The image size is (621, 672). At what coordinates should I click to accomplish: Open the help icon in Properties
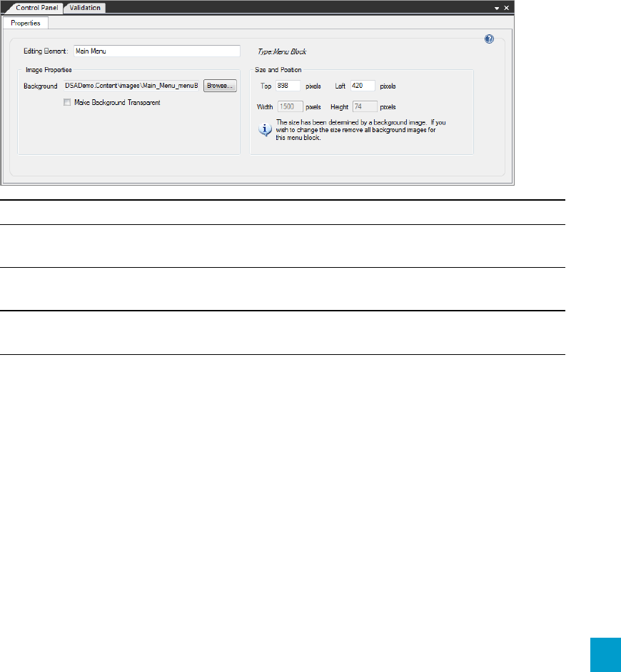pos(489,39)
